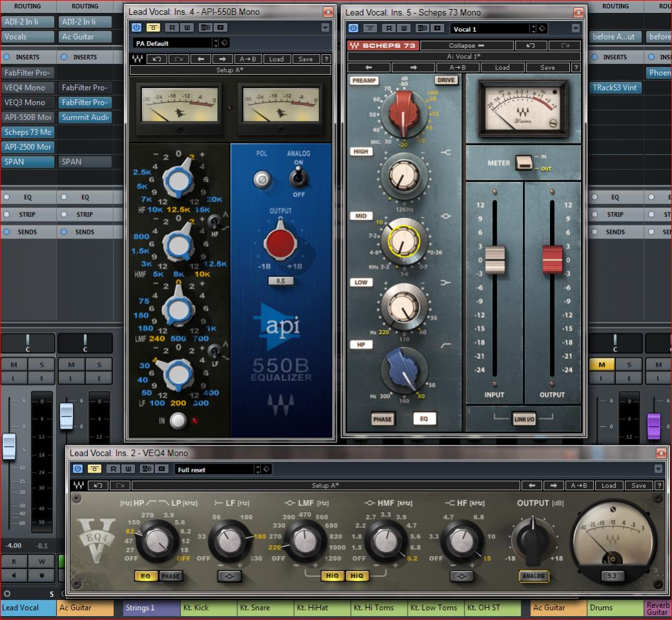Click the redo arrow in API-550B toolbar
672x620 pixels.
click(x=178, y=59)
